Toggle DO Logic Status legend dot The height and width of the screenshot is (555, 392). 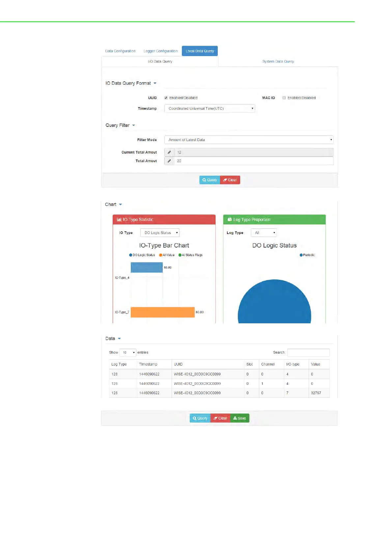pos(130,255)
